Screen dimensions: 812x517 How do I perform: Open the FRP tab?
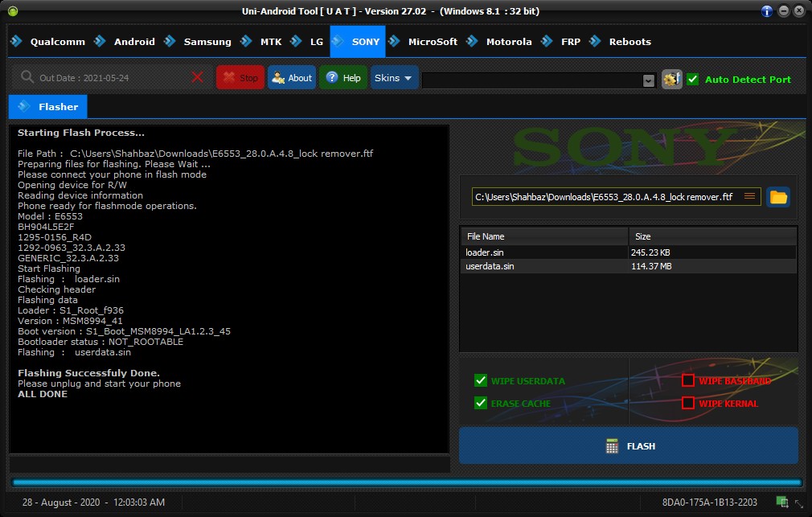(x=561, y=42)
